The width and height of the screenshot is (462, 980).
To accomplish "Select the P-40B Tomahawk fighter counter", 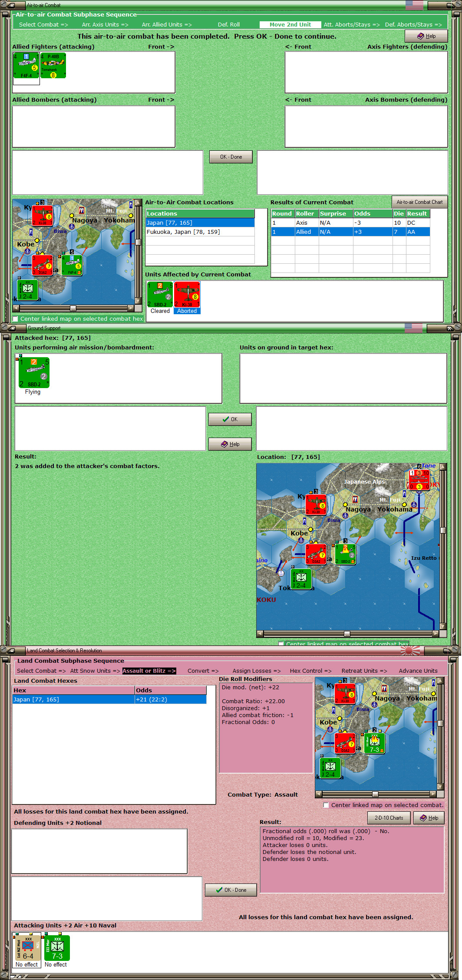I will 53,66.
